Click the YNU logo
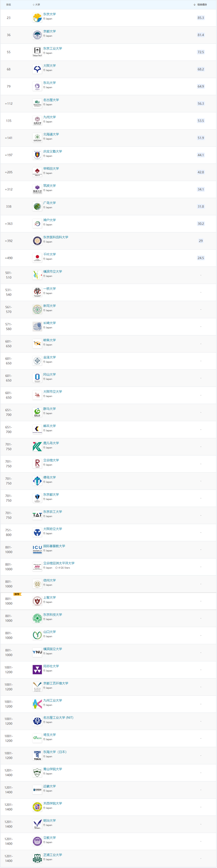Viewport: 217px width, 868px height. click(x=37, y=652)
